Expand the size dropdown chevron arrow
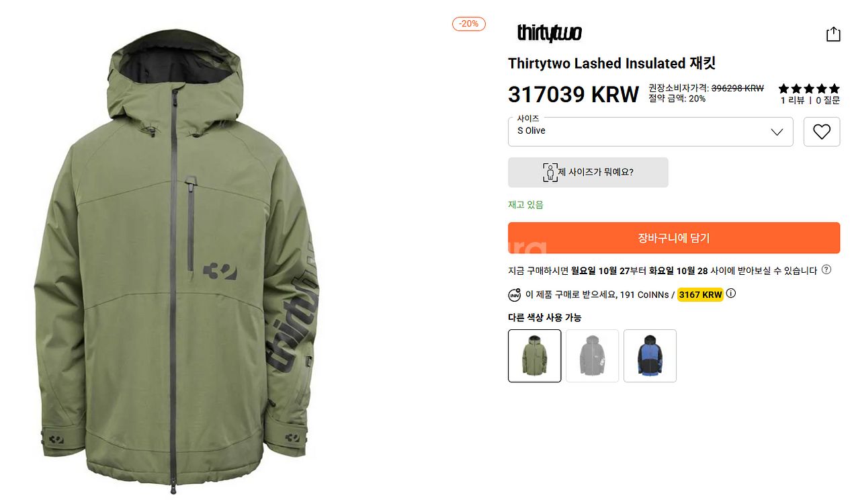The height and width of the screenshot is (504, 854). pyautogui.click(x=777, y=132)
